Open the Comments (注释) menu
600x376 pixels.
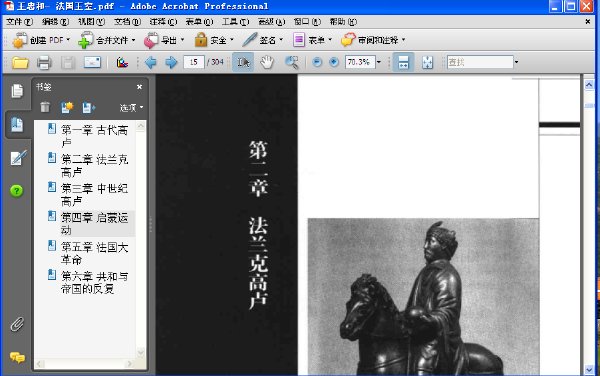(163, 22)
